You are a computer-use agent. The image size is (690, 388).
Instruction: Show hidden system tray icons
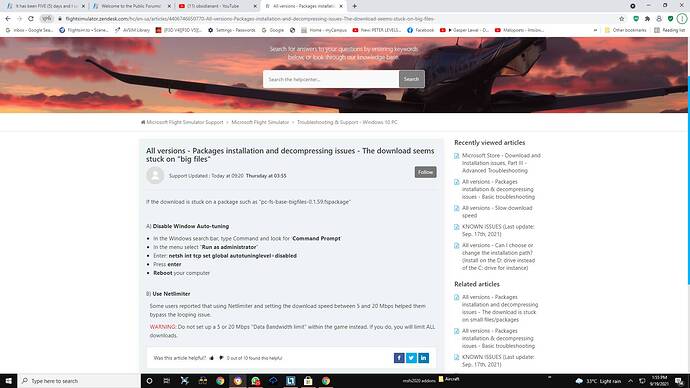631,381
